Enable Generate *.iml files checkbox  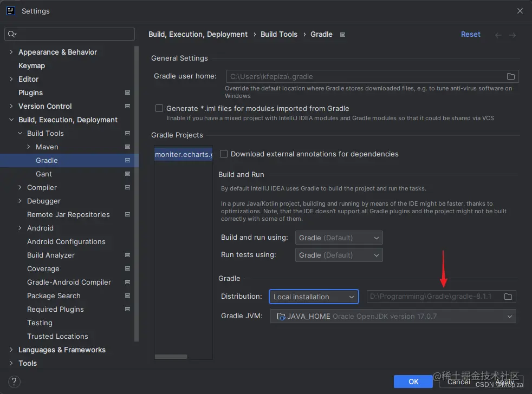pos(159,108)
